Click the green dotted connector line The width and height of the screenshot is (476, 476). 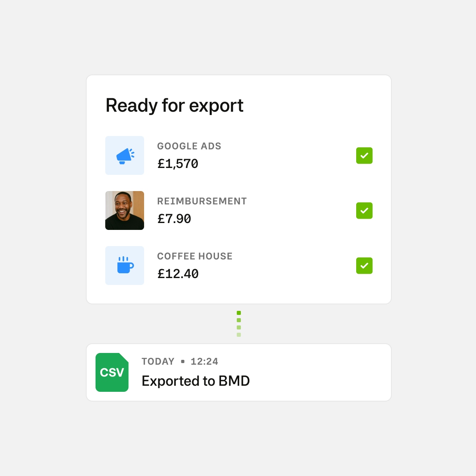239,324
